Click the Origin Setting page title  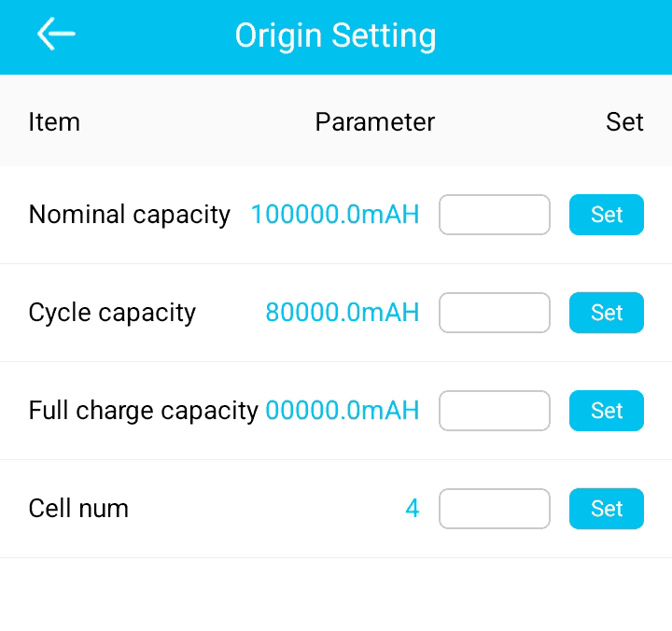click(x=335, y=36)
